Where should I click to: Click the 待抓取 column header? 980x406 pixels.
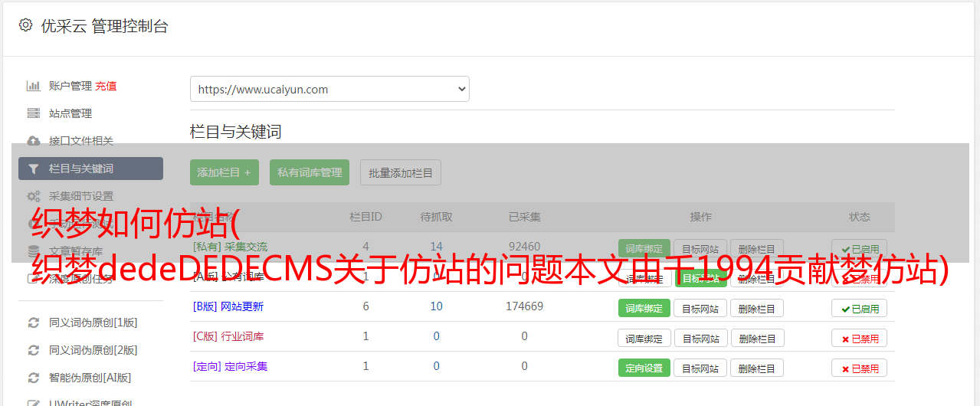[x=436, y=217]
